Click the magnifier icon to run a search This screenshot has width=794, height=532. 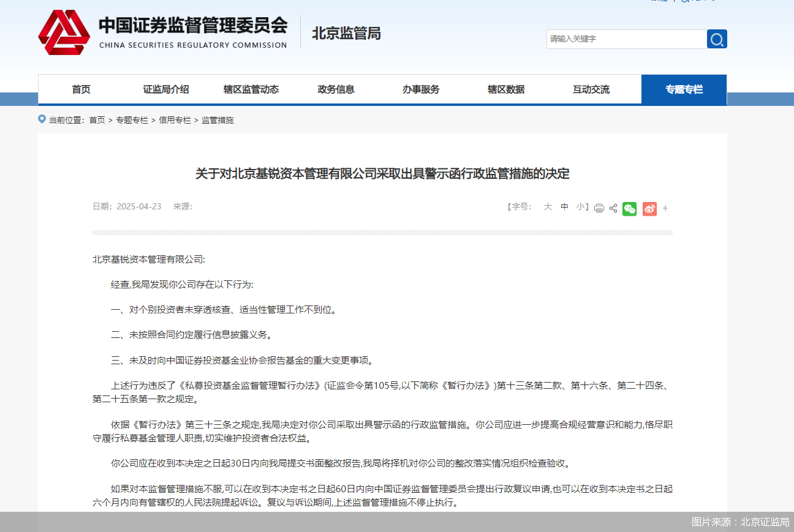716,39
